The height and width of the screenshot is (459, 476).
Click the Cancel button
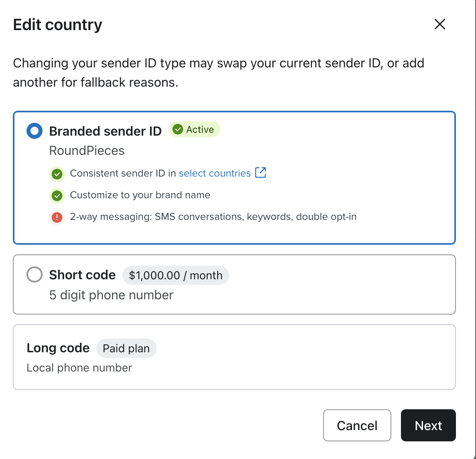357,425
